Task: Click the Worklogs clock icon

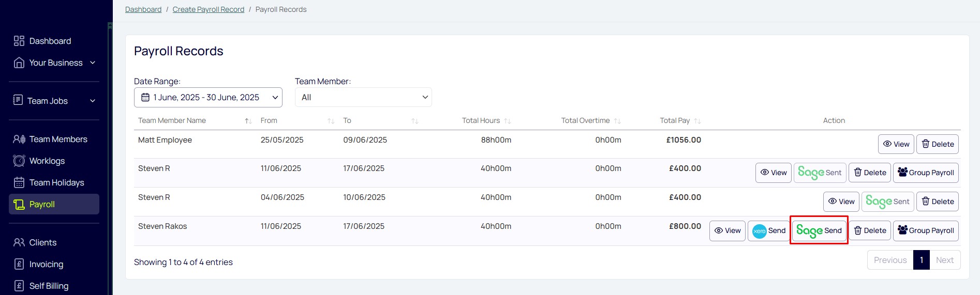Action: [19, 161]
